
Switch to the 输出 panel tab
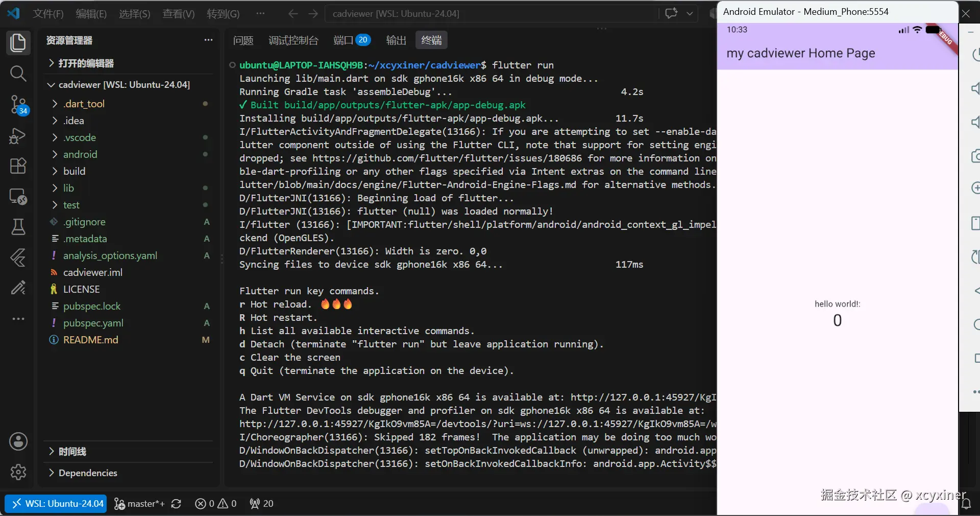coord(396,40)
